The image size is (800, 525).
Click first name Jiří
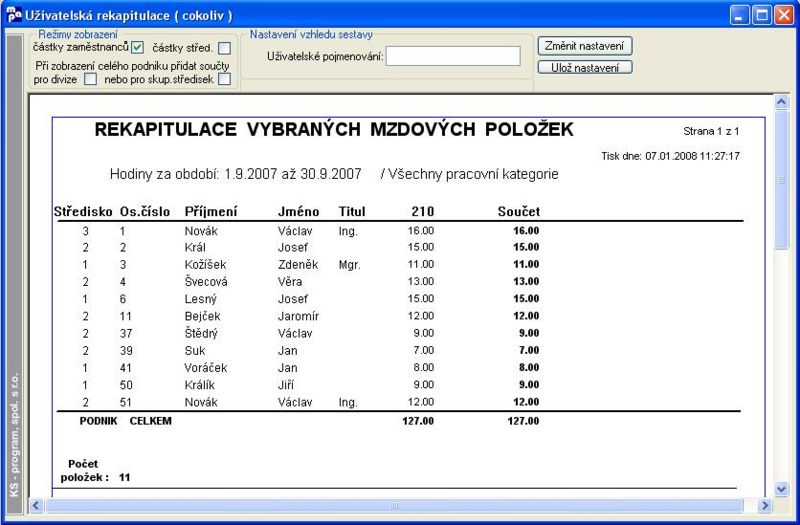coord(286,385)
